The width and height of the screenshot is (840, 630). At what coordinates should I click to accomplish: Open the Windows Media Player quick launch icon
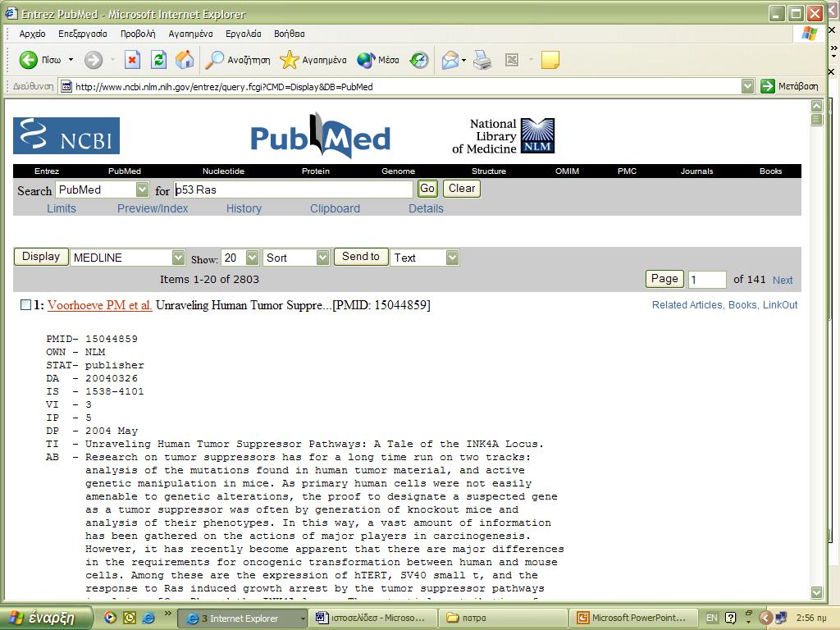tap(110, 617)
